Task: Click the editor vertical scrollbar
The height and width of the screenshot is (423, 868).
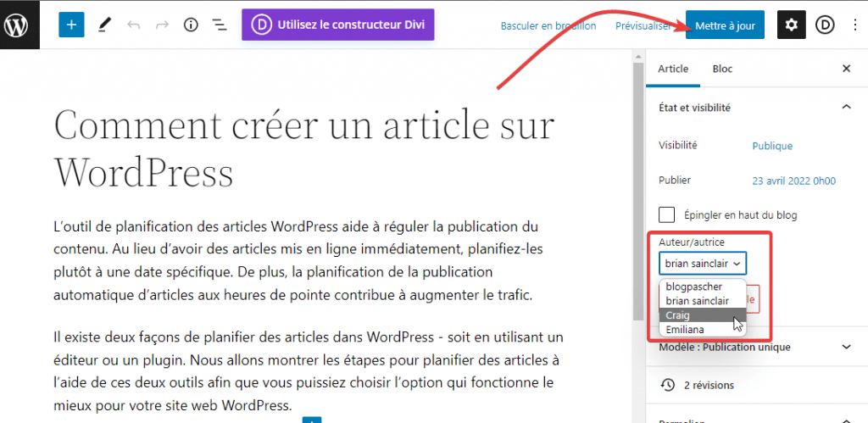Action: pyautogui.click(x=638, y=191)
